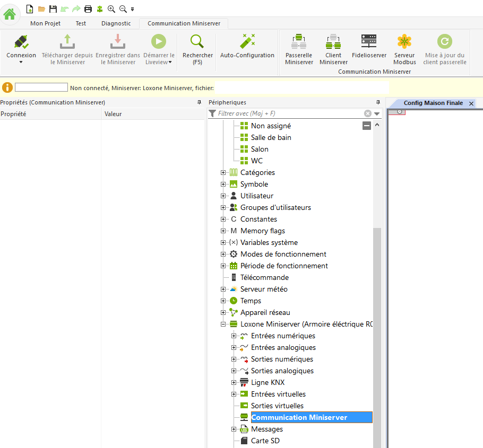
Task: Select the Carte SD tree item
Action: (x=265, y=441)
